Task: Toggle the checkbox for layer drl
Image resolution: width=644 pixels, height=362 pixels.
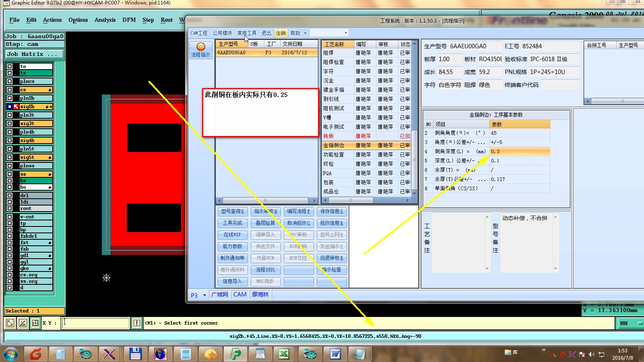Action: [10, 195]
